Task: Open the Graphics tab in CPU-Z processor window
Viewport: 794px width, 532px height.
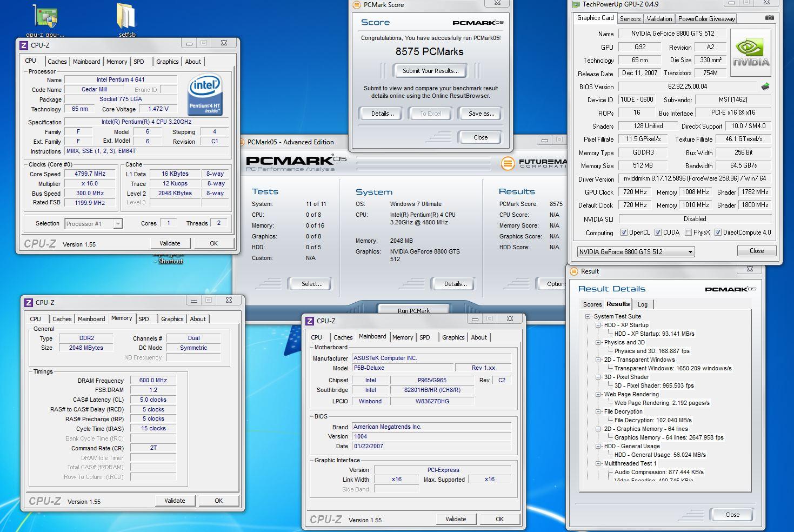Action: click(168, 62)
